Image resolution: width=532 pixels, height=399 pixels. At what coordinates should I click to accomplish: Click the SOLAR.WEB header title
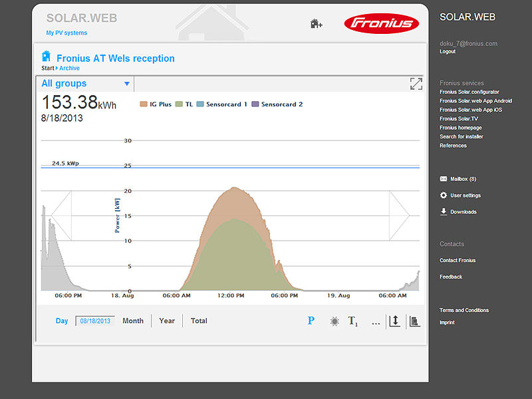82,18
